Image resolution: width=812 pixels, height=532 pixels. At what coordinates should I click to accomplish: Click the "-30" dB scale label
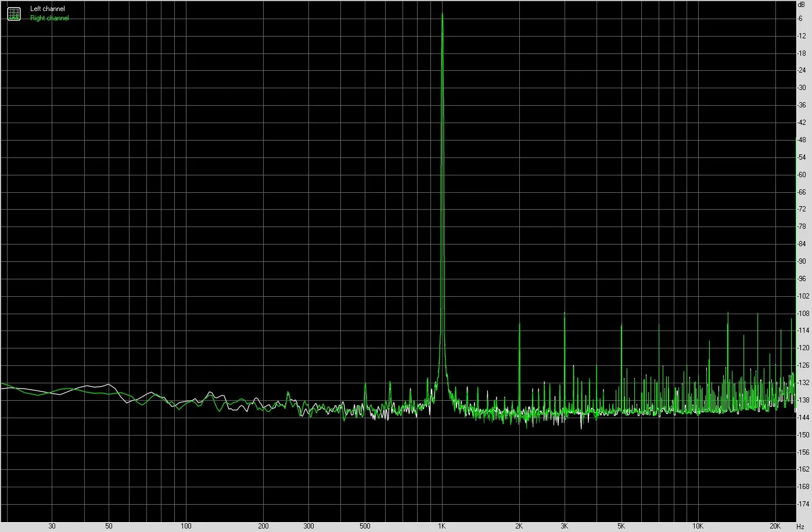click(802, 88)
